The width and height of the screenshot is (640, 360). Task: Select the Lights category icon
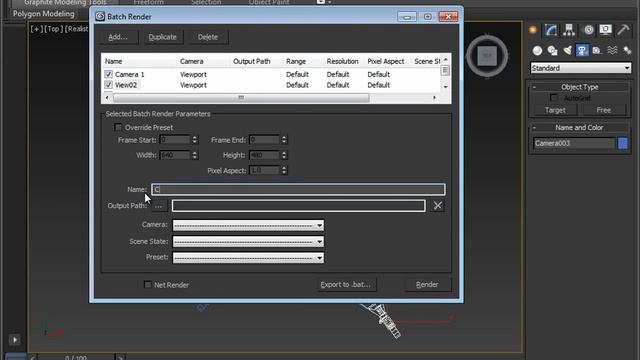point(567,51)
